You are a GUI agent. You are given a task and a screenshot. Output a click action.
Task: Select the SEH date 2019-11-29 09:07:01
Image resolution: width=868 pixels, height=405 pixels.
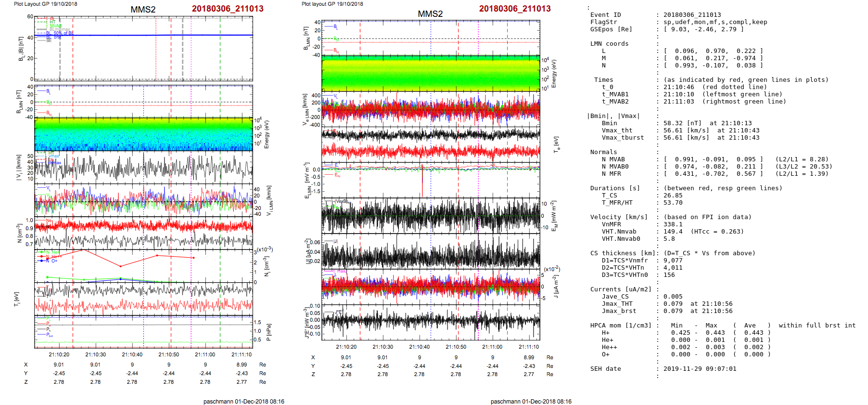[700, 369]
